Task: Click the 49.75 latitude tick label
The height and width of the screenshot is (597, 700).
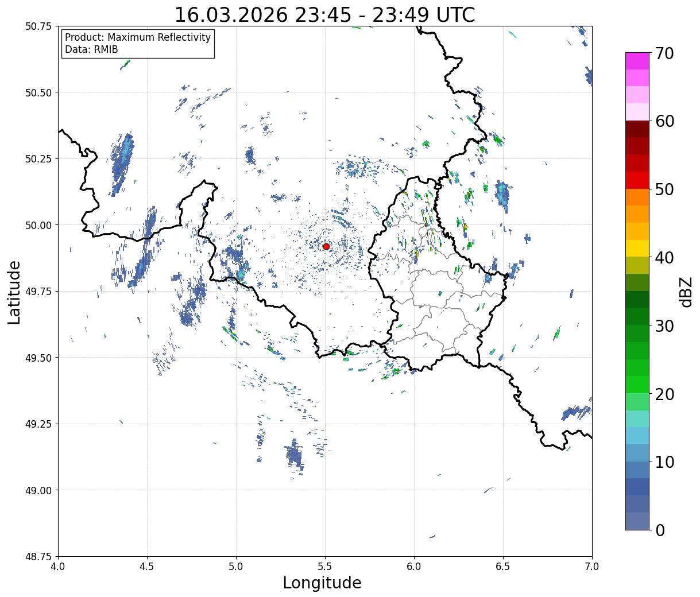Action: click(x=38, y=292)
